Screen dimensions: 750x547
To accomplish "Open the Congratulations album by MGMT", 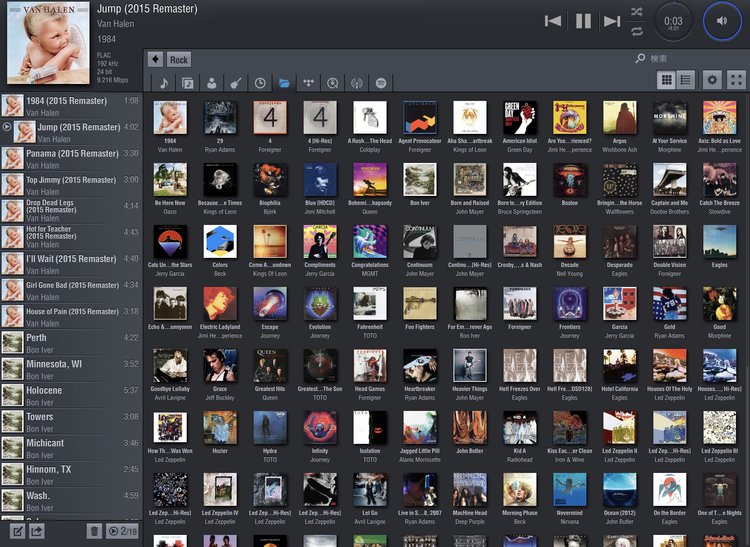I will pos(370,242).
